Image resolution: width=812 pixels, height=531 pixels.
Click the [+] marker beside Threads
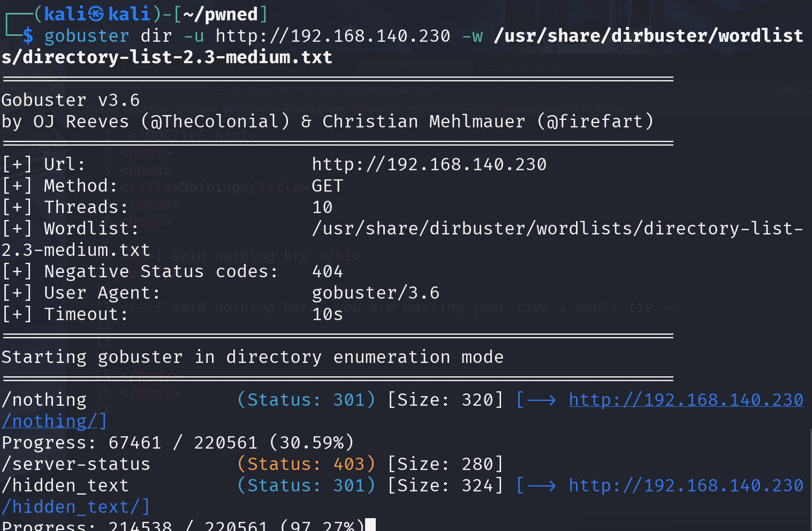(17, 207)
